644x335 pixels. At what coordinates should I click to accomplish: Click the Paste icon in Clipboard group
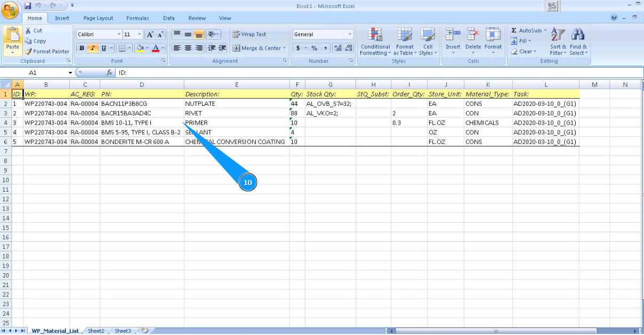tap(12, 36)
